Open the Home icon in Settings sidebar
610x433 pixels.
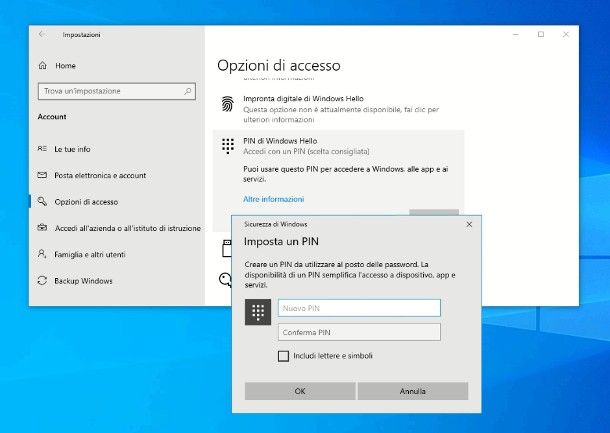(42, 65)
